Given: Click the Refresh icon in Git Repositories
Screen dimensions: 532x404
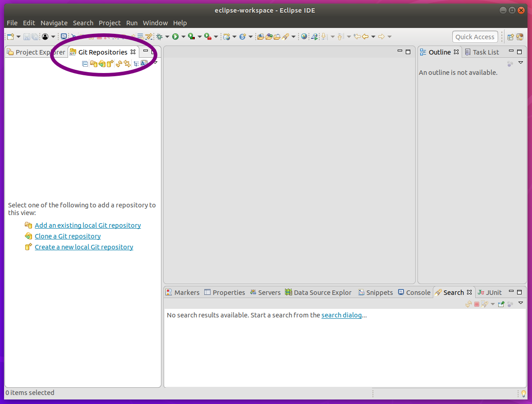Looking at the screenshot, I should [119, 64].
